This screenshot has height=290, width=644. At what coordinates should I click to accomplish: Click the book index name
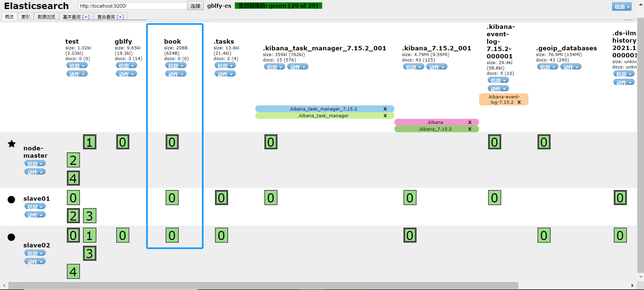[x=172, y=41]
